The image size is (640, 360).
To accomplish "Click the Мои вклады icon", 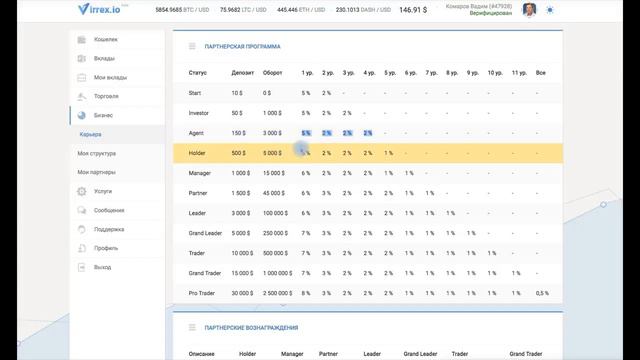I will tap(82, 78).
